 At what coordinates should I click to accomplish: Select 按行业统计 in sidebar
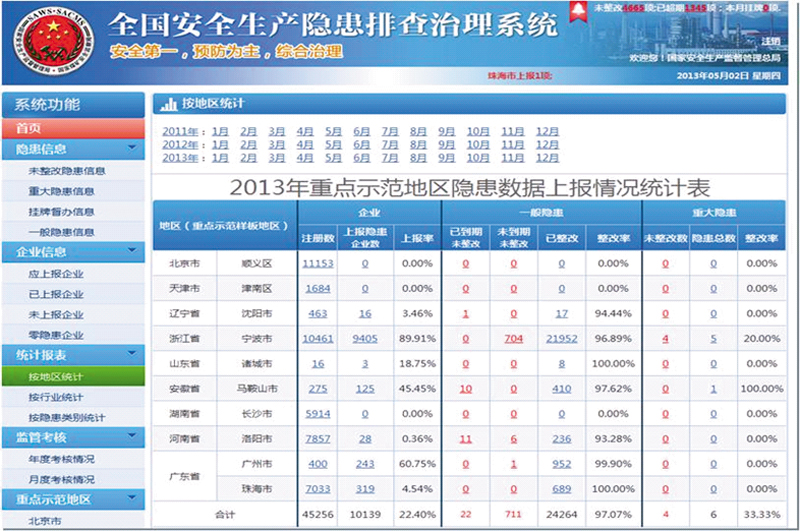click(60, 397)
